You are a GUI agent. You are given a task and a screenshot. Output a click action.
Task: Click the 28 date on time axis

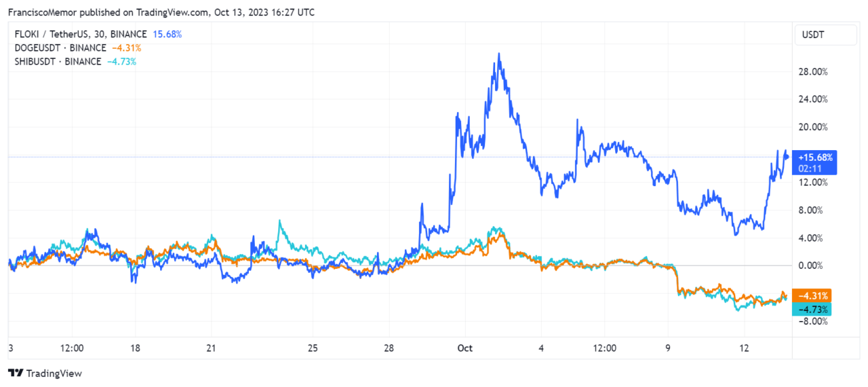pos(389,348)
